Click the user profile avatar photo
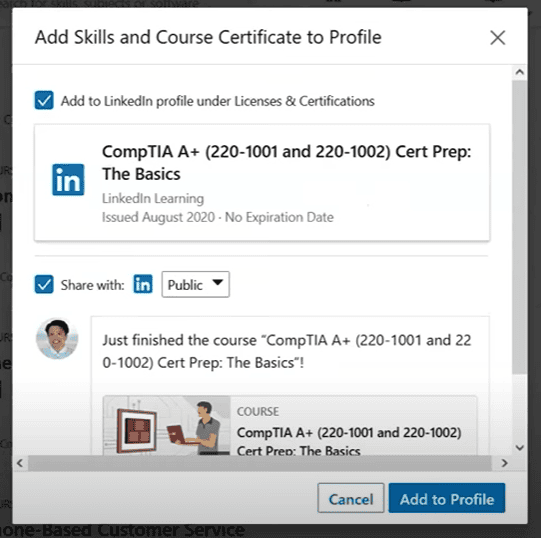Image resolution: width=541 pixels, height=538 pixels. tap(57, 339)
